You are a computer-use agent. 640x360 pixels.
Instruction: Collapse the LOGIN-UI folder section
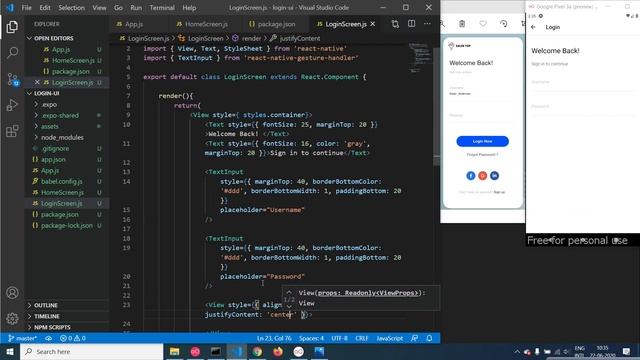47,93
